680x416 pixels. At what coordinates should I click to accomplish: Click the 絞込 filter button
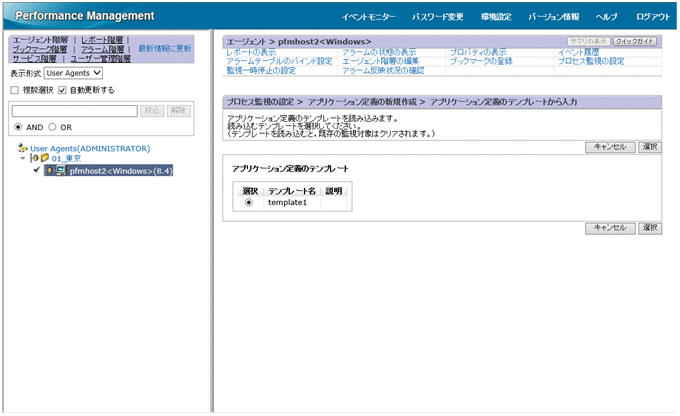(x=152, y=111)
